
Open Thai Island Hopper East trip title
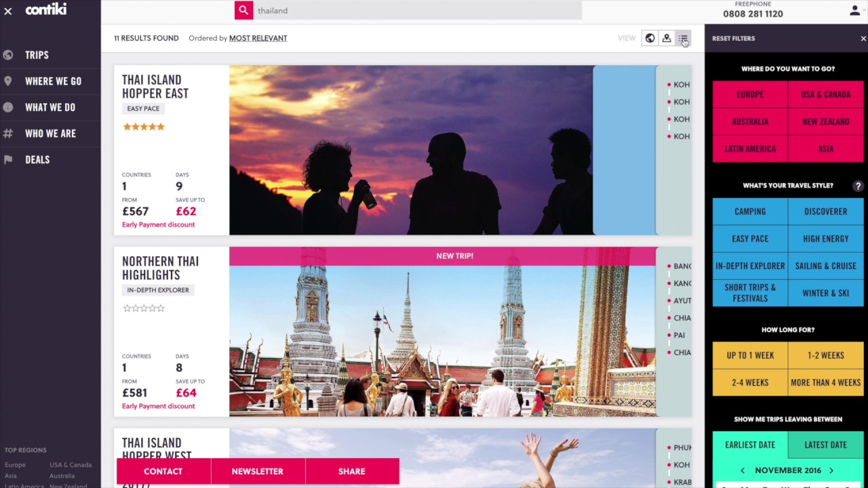155,87
